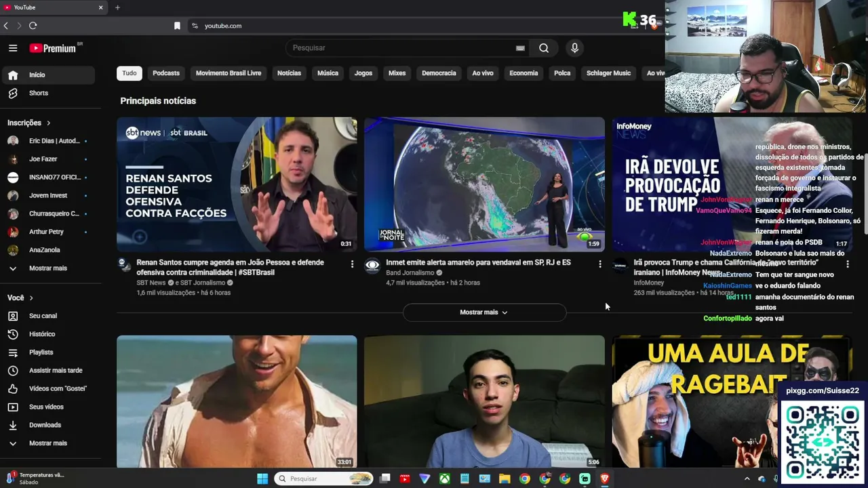Open Início in the sidebar
This screenshot has height=488, width=868.
coord(47,75)
